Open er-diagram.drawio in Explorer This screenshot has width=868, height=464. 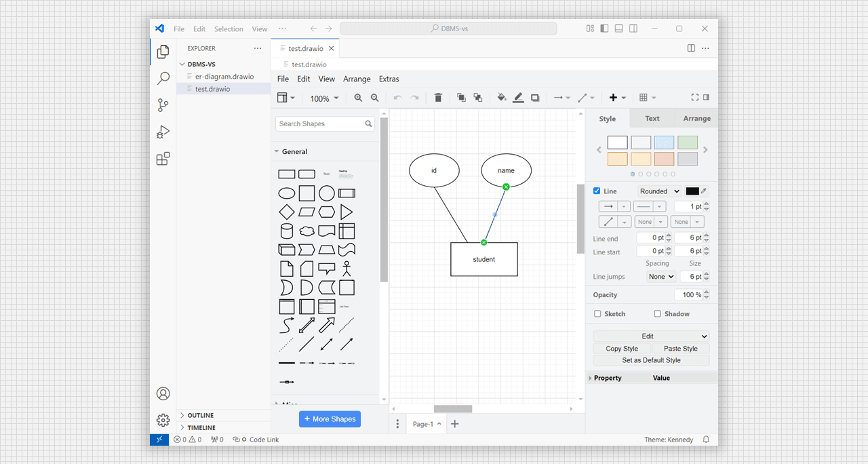click(224, 77)
